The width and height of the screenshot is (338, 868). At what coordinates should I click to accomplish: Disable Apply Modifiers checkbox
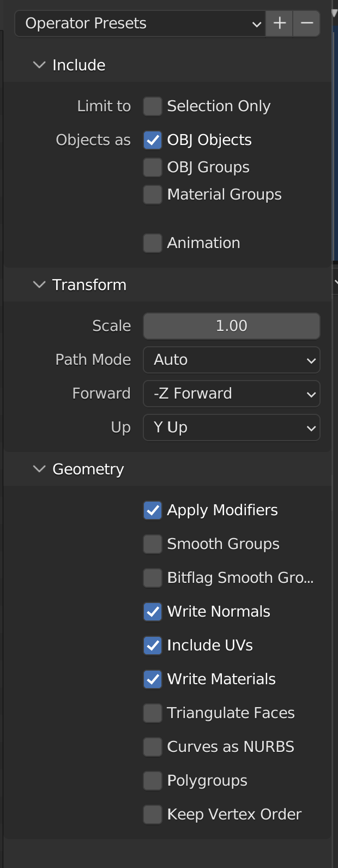coord(153,510)
